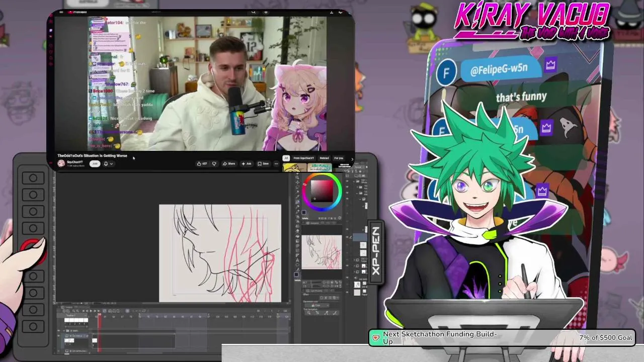Select the Text (A) tool
This screenshot has height=362, width=644.
[297, 260]
